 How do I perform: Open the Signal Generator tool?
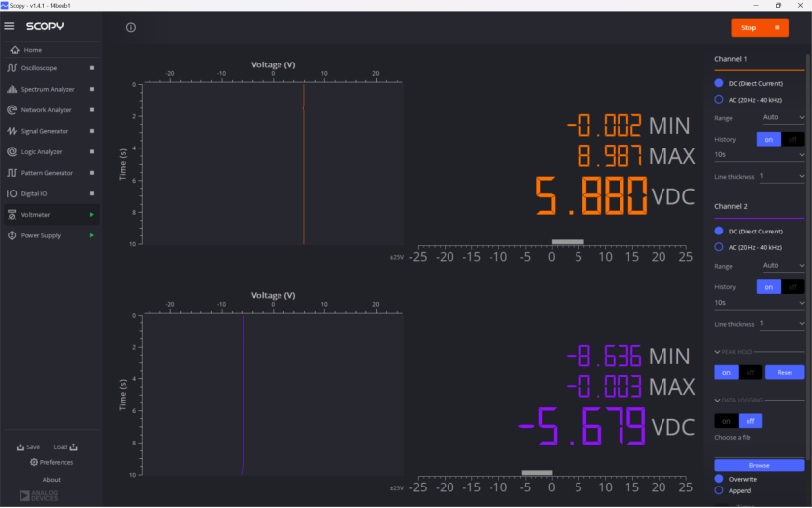pos(45,131)
